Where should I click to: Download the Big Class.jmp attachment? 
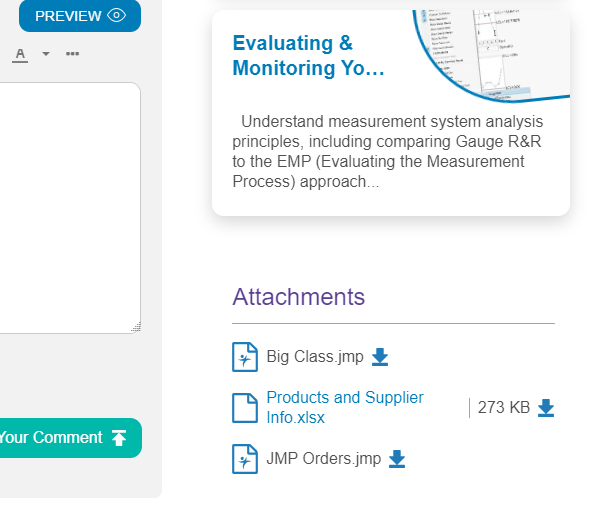click(x=380, y=357)
